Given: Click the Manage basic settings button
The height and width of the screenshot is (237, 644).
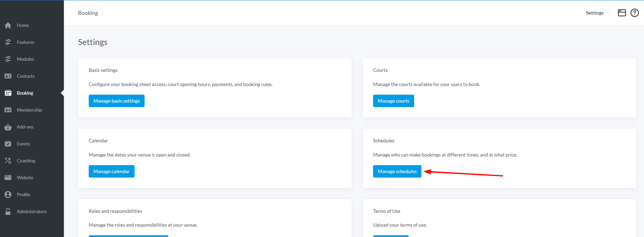Looking at the screenshot, I should coord(117,101).
